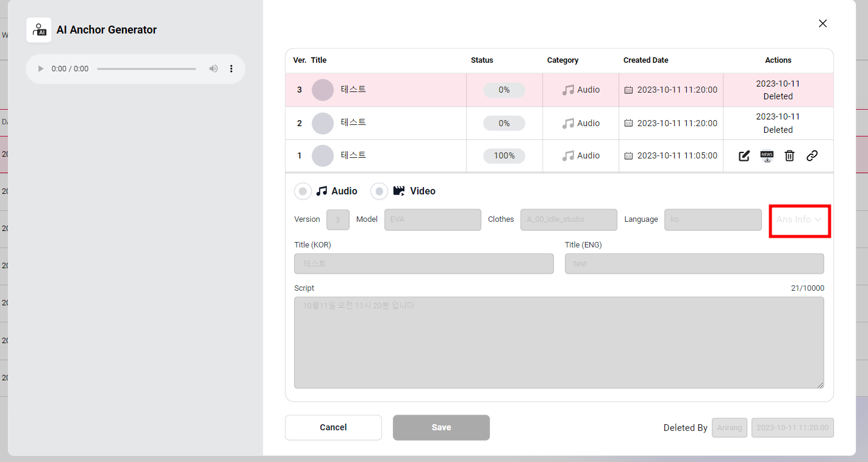Click the edit icon in version 1 row
The width and height of the screenshot is (868, 462).
(x=744, y=156)
